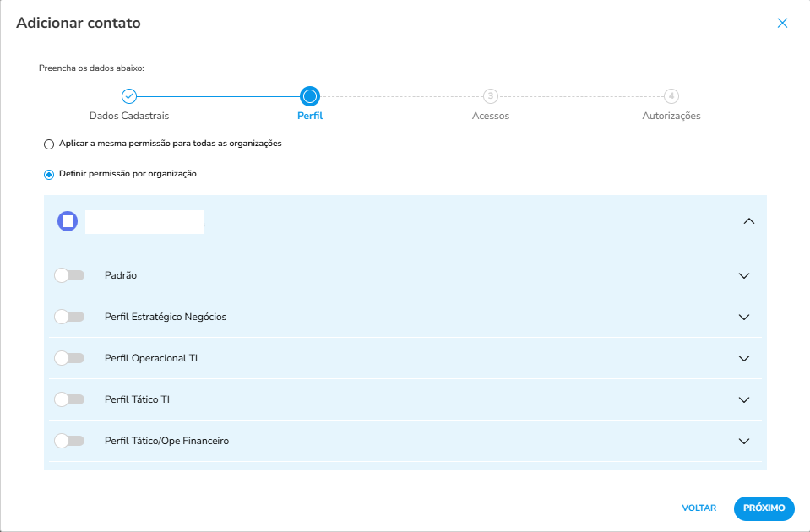Expand Perfil Operacional TI chevron
810x532 pixels.
click(744, 358)
